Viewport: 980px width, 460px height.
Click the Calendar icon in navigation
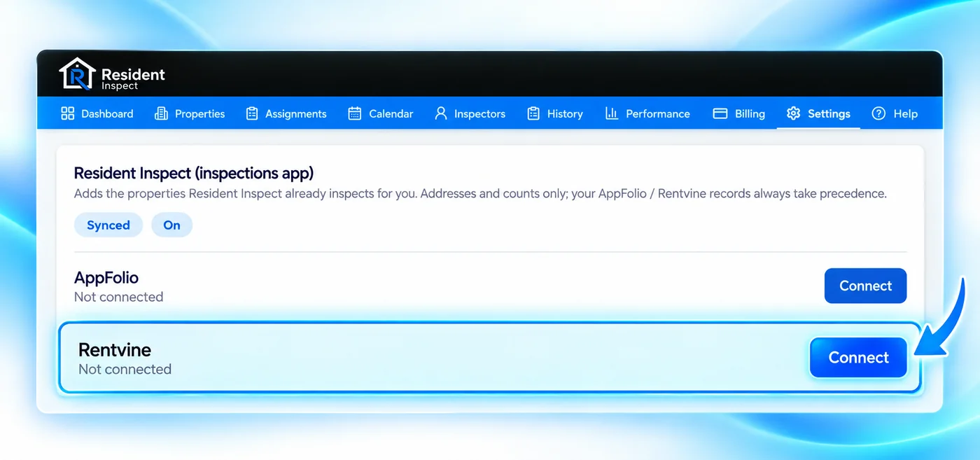click(x=355, y=113)
